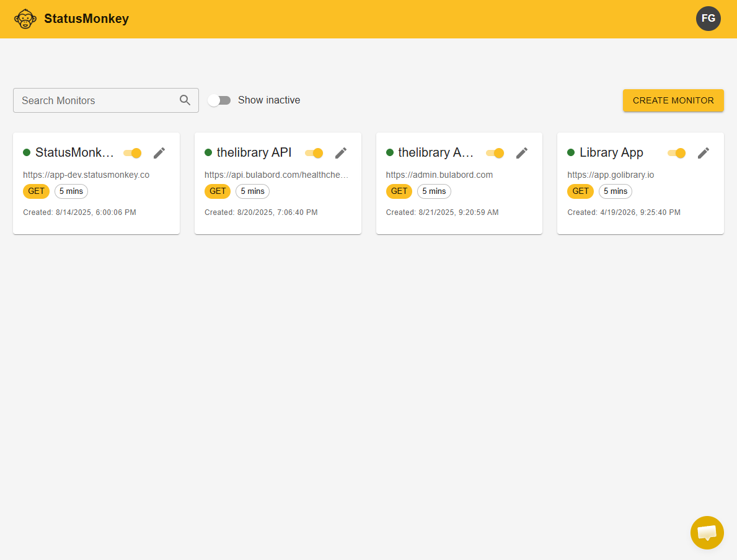Click Created: 8/14/2025, 6:00:06 PM text
Viewport: 737px width, 560px height.
coord(79,212)
